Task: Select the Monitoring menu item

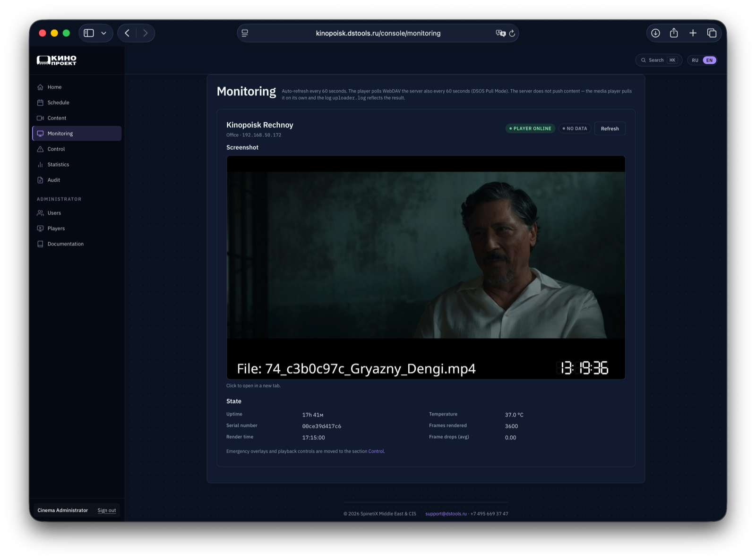Action: pos(77,134)
